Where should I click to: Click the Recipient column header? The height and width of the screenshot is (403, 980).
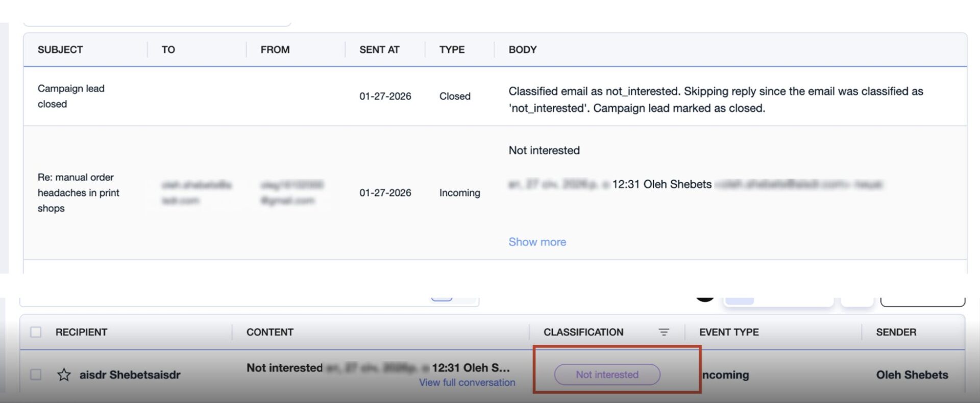(x=81, y=332)
